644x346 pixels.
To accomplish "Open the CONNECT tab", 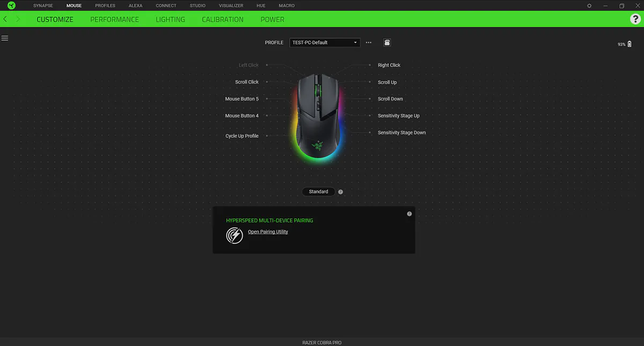I will pyautogui.click(x=166, y=5).
